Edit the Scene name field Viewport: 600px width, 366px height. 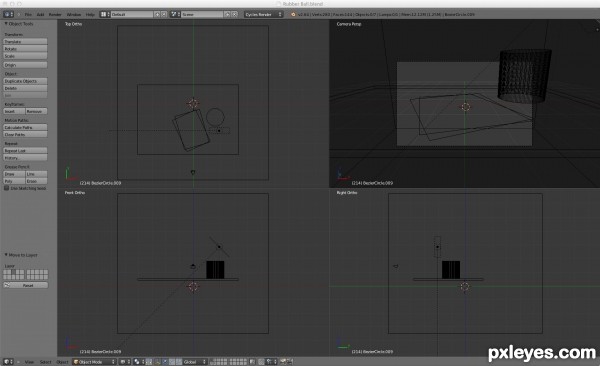(202, 14)
